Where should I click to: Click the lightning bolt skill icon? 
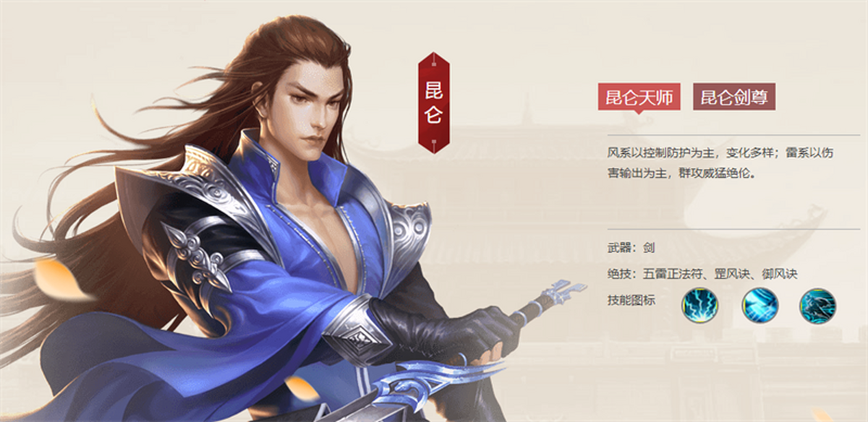coord(700,306)
